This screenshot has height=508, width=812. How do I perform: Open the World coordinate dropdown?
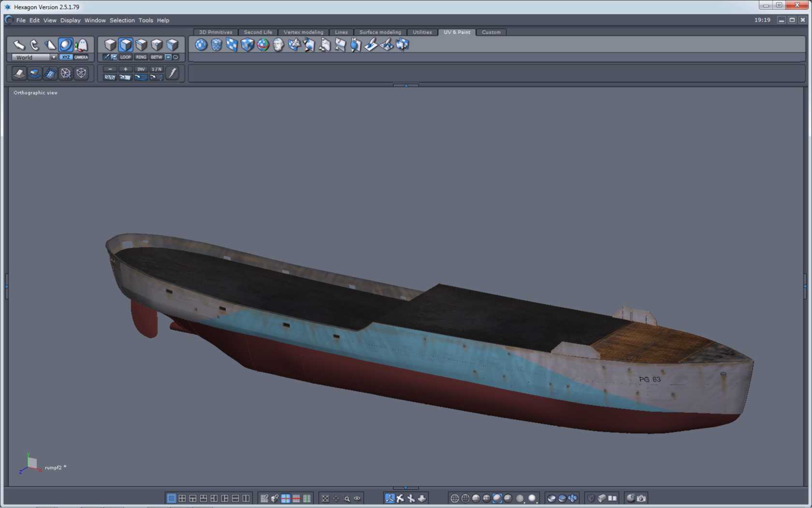tap(54, 57)
